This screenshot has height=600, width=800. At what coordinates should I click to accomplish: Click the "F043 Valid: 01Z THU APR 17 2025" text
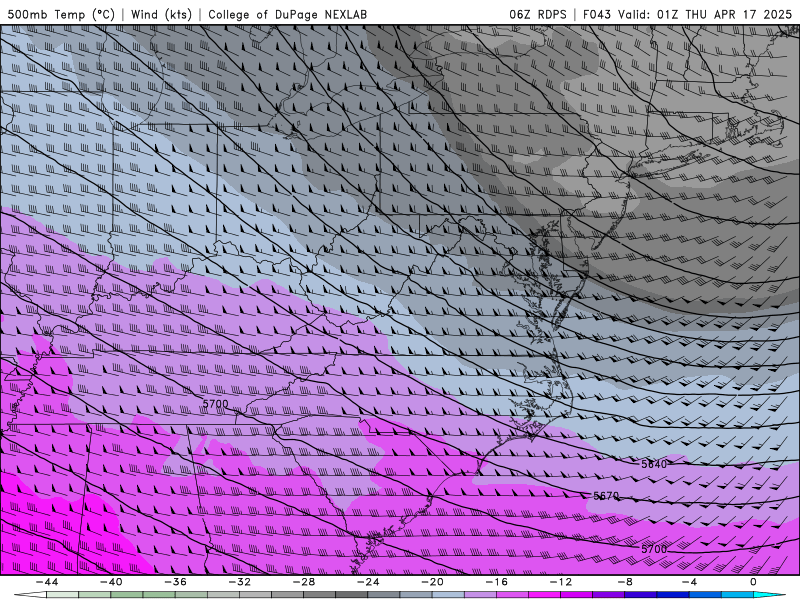tap(687, 14)
